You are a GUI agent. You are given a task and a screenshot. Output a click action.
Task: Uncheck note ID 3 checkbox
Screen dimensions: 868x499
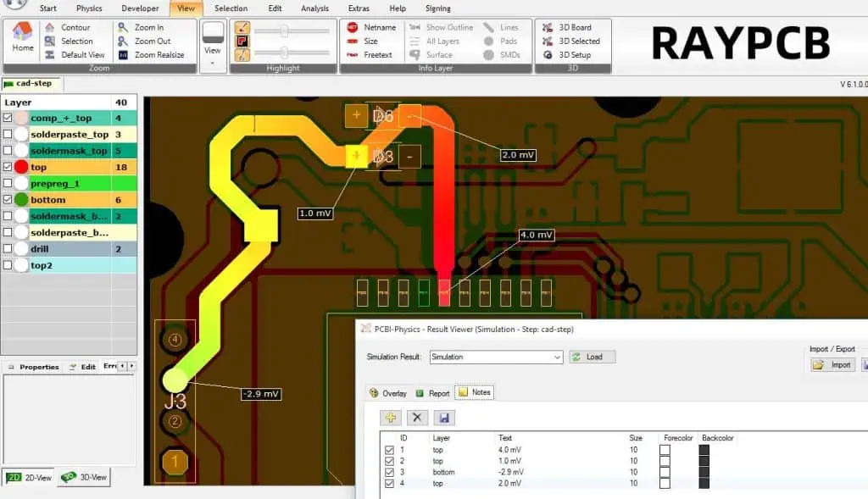click(x=389, y=472)
